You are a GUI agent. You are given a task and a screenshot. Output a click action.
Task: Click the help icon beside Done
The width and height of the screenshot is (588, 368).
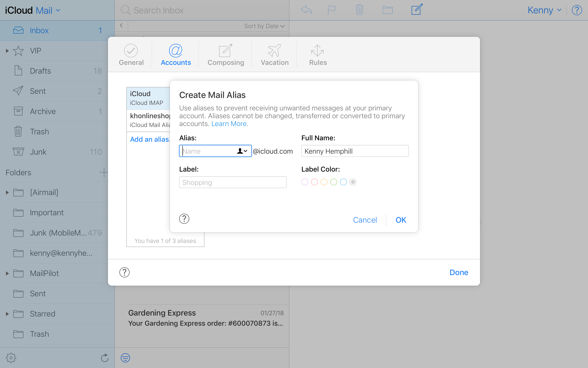124,272
